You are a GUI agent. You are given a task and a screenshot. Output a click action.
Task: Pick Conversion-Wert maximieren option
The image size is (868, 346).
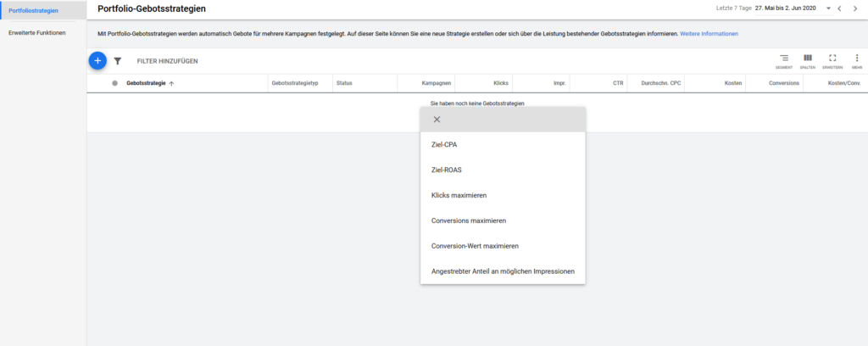(475, 246)
